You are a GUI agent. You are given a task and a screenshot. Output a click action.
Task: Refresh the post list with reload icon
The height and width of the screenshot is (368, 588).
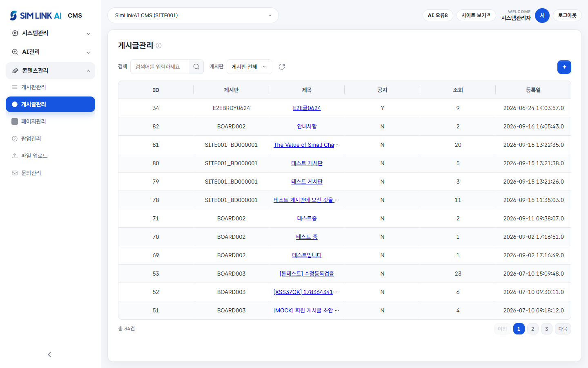coord(282,67)
